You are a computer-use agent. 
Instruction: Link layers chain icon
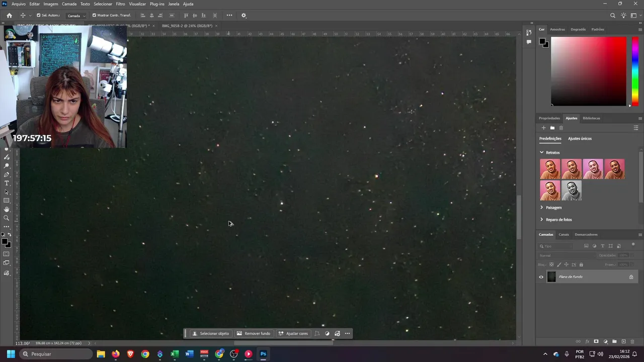(x=578, y=341)
